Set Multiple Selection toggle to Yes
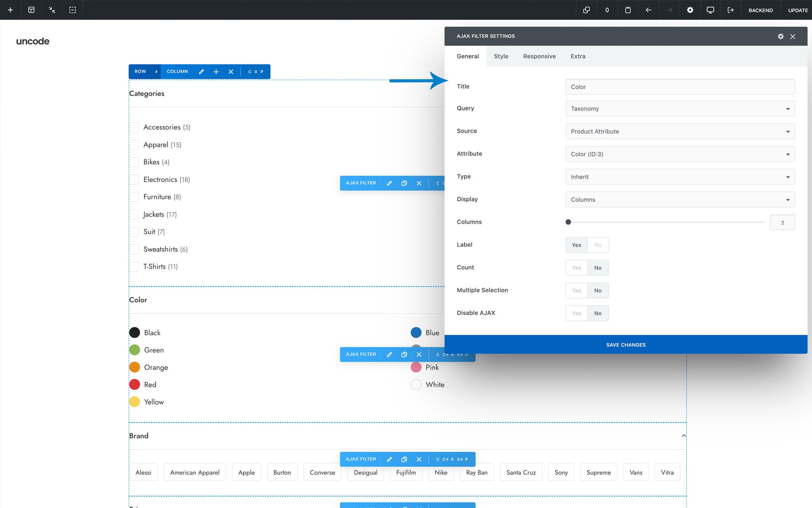The height and width of the screenshot is (508, 812). 576,290
